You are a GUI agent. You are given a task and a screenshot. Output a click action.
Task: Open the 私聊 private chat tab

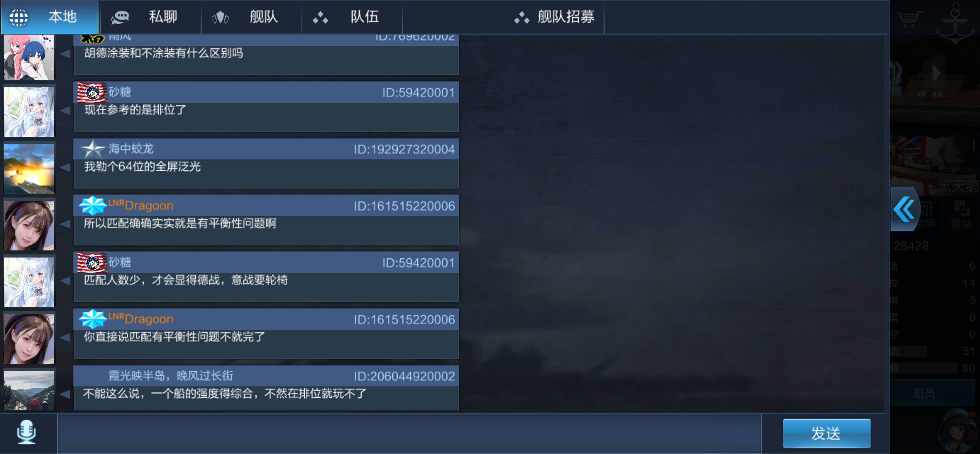150,17
